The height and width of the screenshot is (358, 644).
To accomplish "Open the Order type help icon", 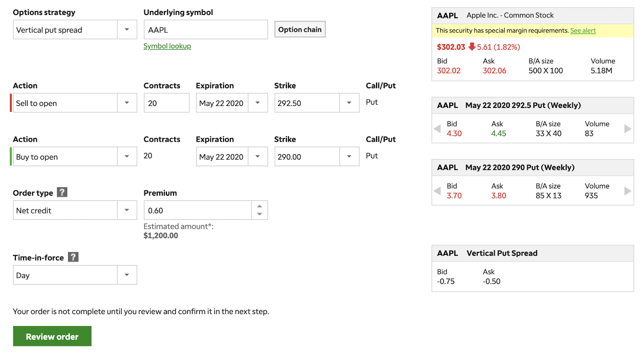I will [x=62, y=192].
